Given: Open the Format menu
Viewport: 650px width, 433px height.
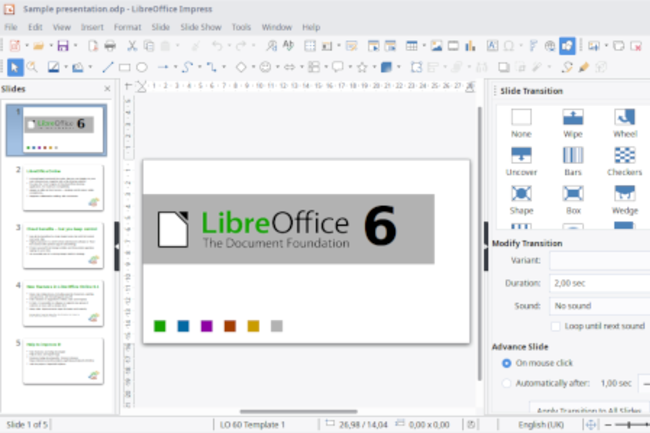Looking at the screenshot, I should click(x=128, y=27).
